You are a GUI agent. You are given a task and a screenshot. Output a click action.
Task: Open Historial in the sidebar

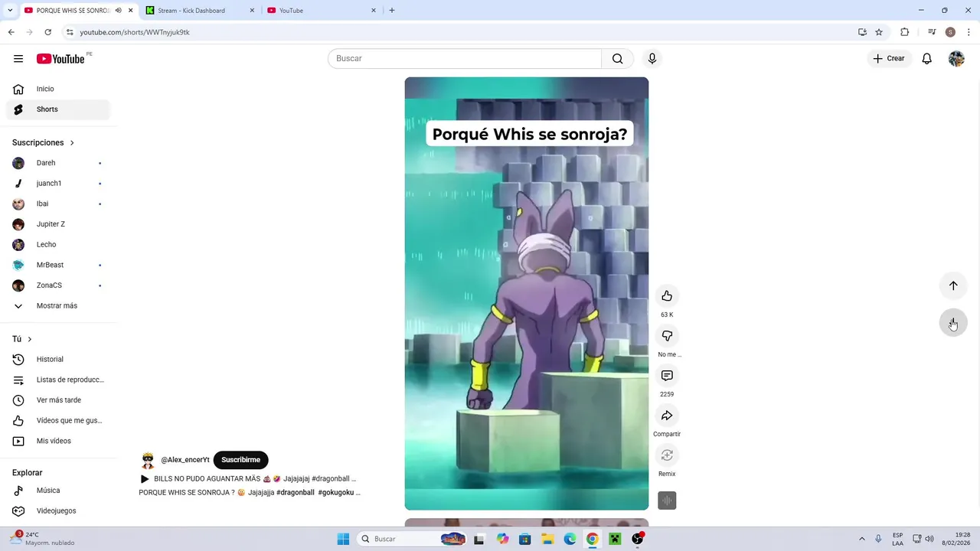58,360
